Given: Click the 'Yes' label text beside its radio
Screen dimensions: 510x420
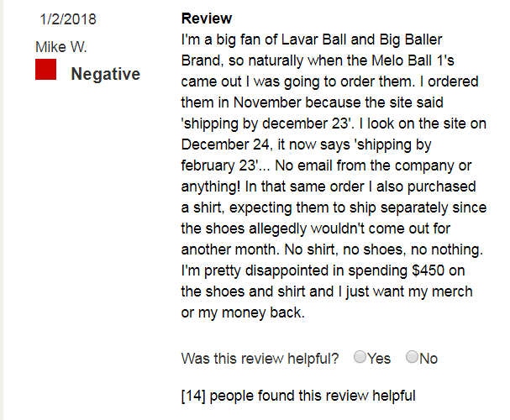Looking at the screenshot, I should [x=379, y=359].
